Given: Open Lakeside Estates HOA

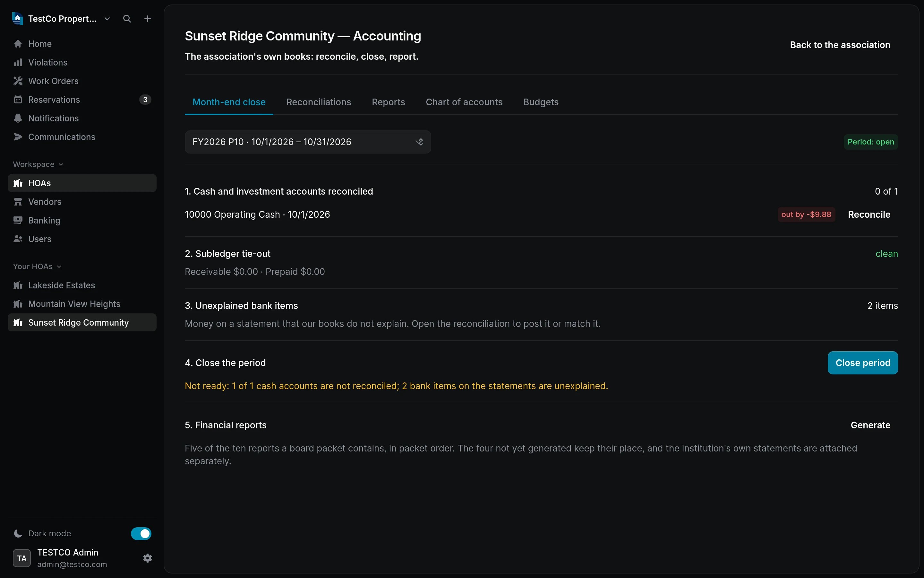Looking at the screenshot, I should click(x=82, y=285).
